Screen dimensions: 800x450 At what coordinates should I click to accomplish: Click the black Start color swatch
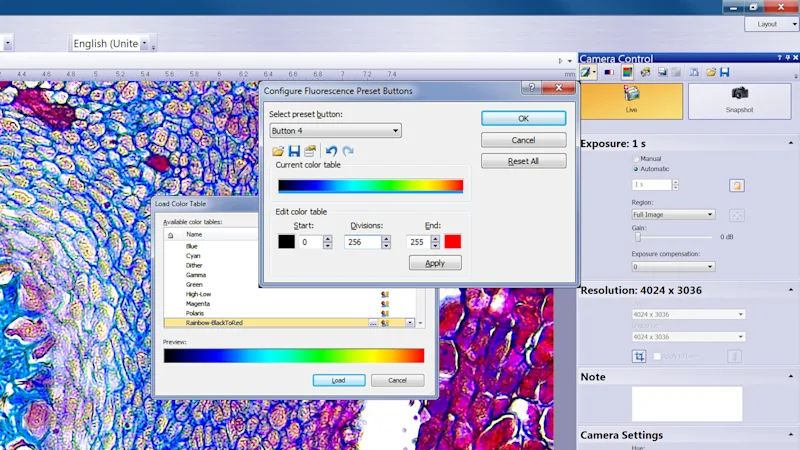286,242
